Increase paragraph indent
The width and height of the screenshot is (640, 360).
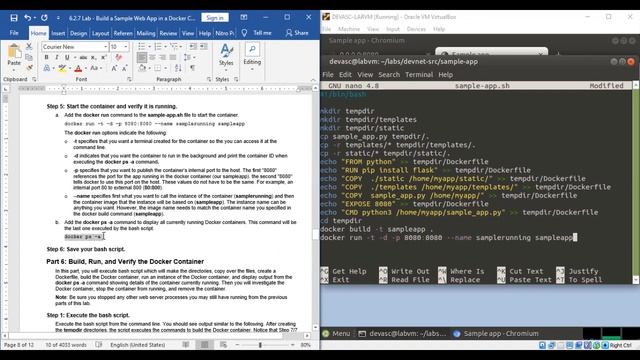point(203,47)
